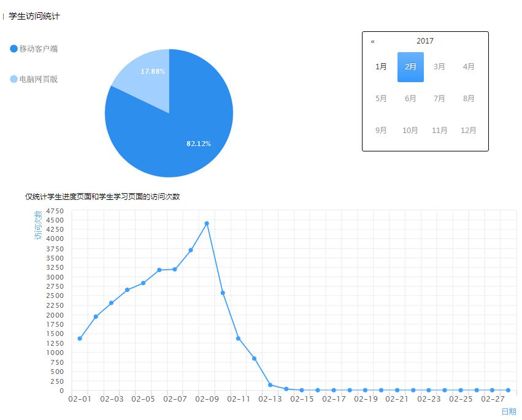Choose 4月 in the month picker
Viewport: 522px width, 420px height.
469,67
